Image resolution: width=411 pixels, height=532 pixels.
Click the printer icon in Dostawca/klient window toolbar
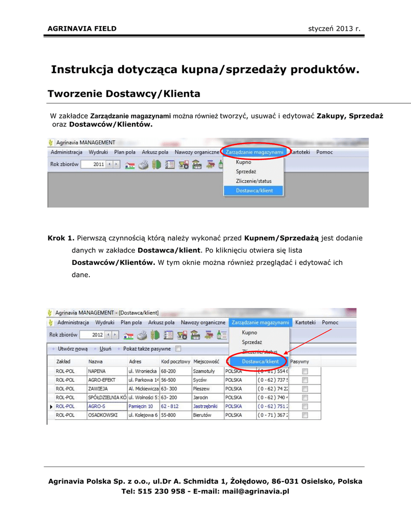click(x=142, y=335)
